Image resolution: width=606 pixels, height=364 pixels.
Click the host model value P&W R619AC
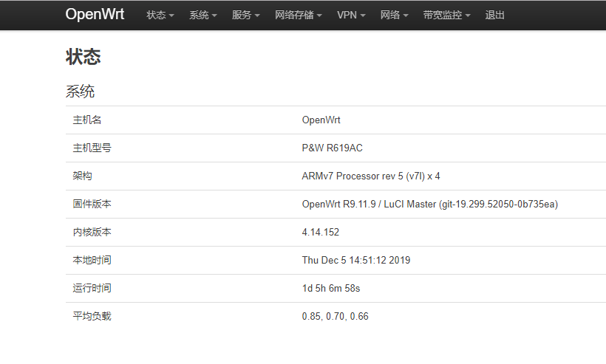coord(333,148)
